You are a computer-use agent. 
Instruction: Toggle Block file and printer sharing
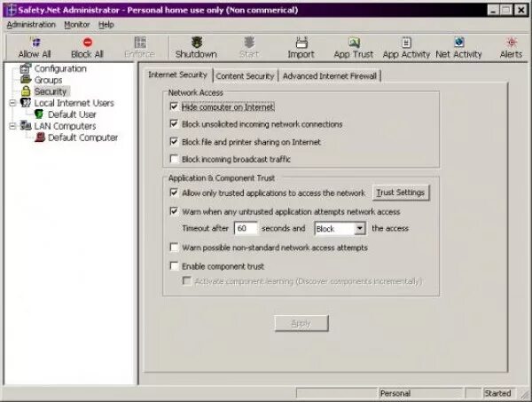point(174,141)
